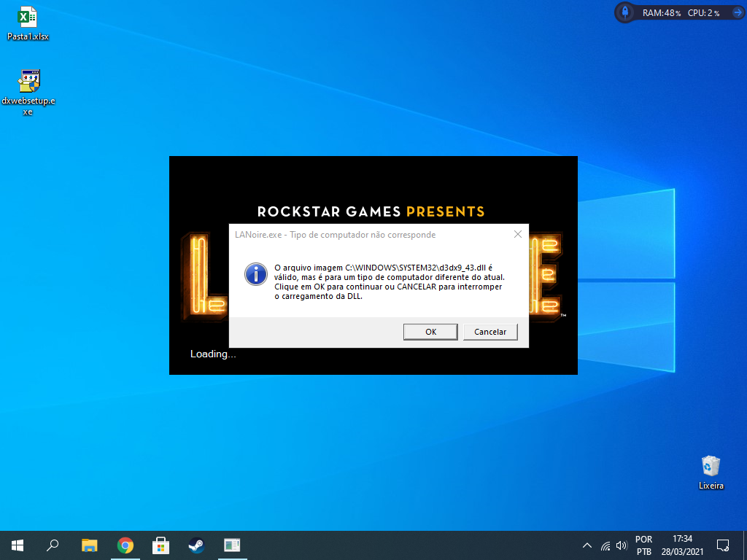Screen dimensions: 747x560
Task: Open File Explorer from the taskbar
Action: coord(90,545)
